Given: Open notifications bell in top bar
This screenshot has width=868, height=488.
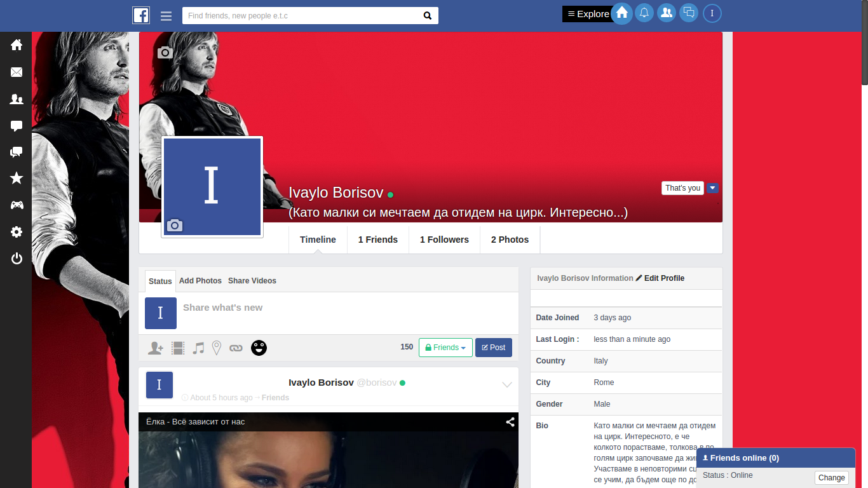Looking at the screenshot, I should [x=644, y=13].
